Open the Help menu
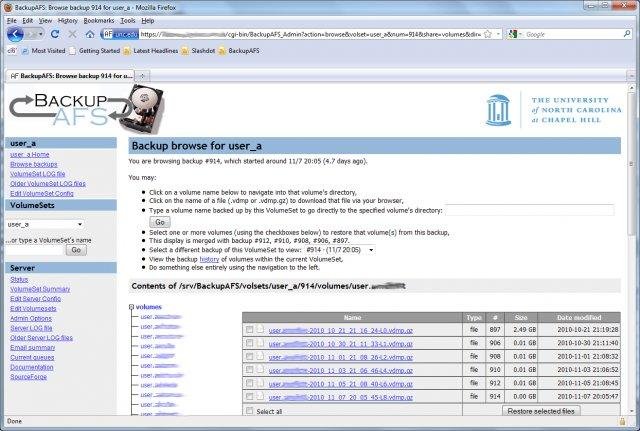This screenshot has height=431, width=640. 148,20
